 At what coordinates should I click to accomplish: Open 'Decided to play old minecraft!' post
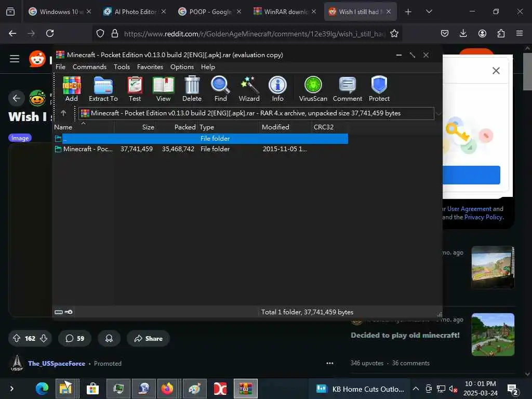click(x=405, y=335)
